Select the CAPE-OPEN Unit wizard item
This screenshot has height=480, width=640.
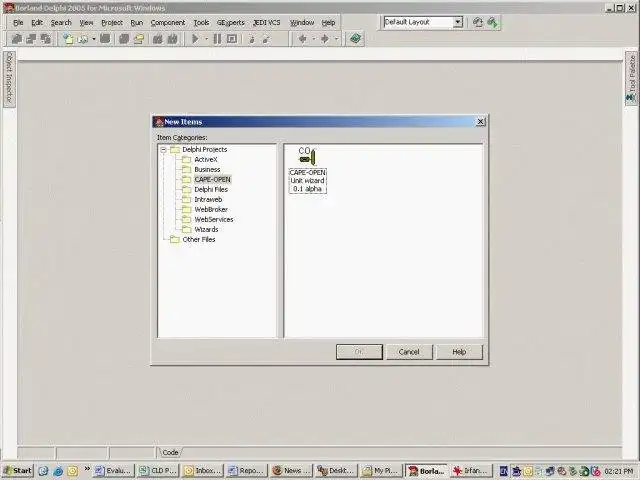coord(307,170)
